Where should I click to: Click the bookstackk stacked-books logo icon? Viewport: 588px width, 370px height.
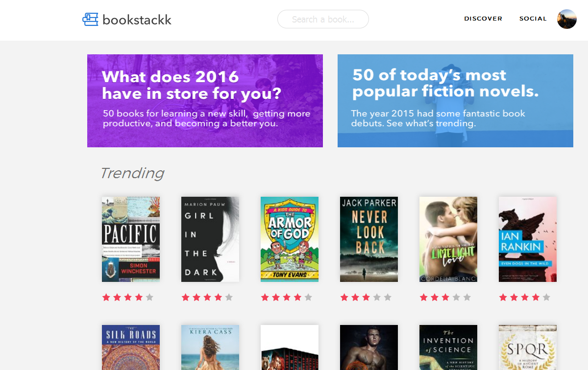tap(90, 19)
